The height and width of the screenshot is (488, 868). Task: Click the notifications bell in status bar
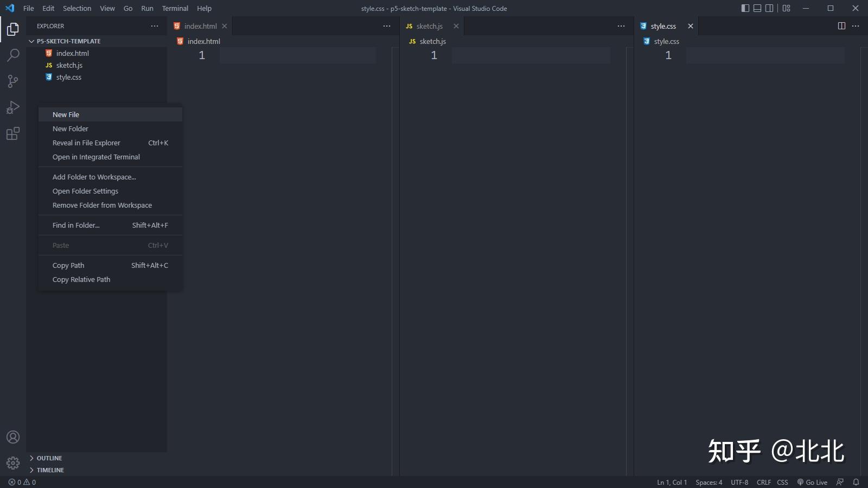(x=857, y=482)
